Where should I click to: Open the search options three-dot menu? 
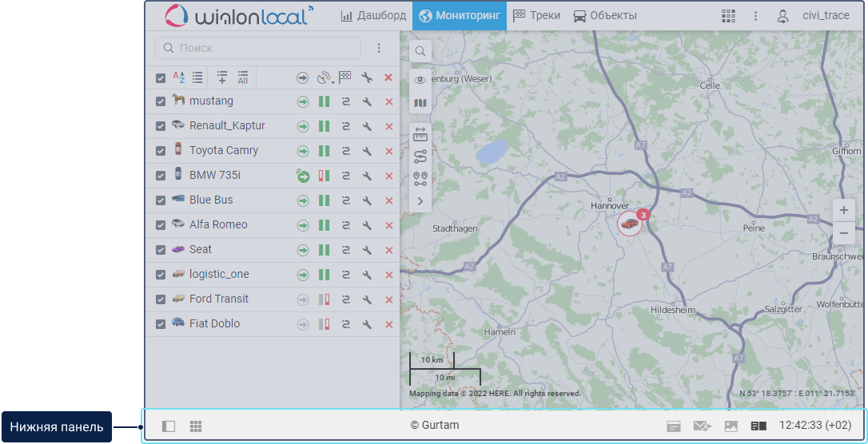click(x=379, y=48)
